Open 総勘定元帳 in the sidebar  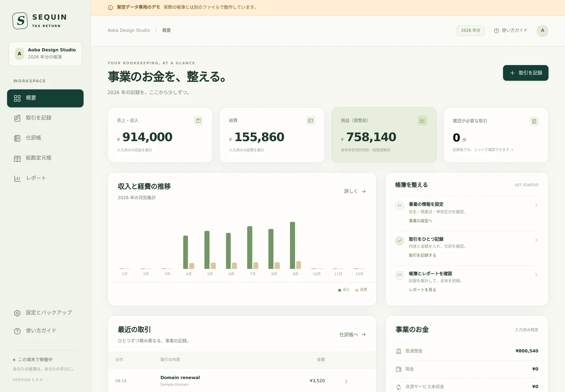coord(45,158)
